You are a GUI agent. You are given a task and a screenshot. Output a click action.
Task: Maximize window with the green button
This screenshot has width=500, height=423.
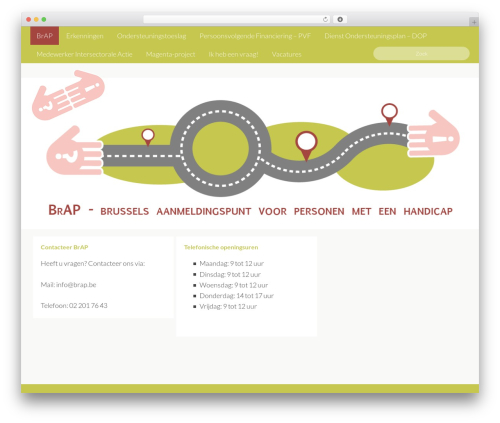pos(44,19)
